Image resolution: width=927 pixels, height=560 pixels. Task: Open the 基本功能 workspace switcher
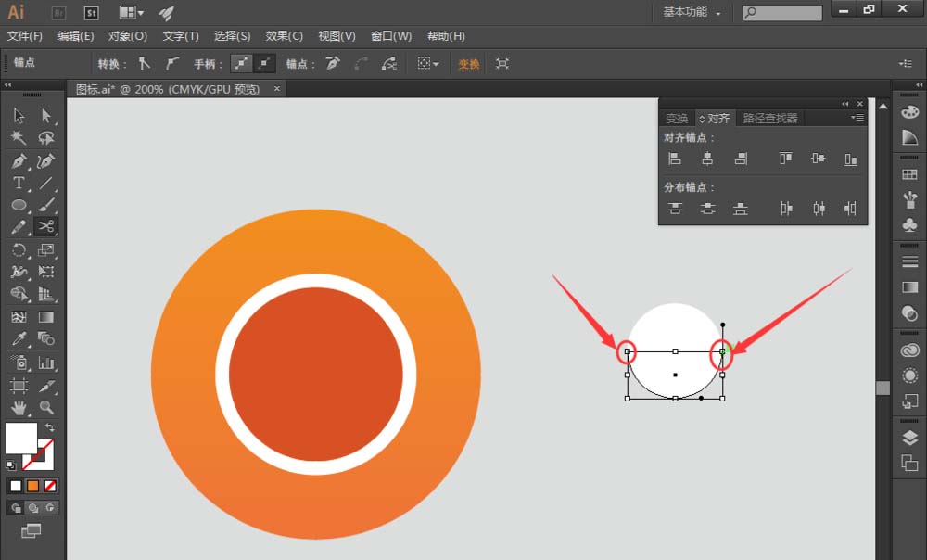pos(692,12)
